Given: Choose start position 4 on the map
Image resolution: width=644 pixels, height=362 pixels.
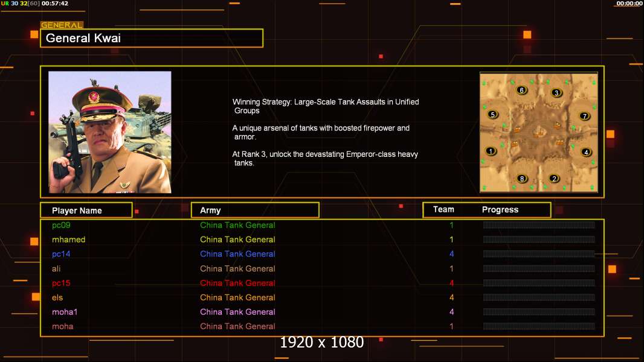Looking at the screenshot, I should coord(586,152).
